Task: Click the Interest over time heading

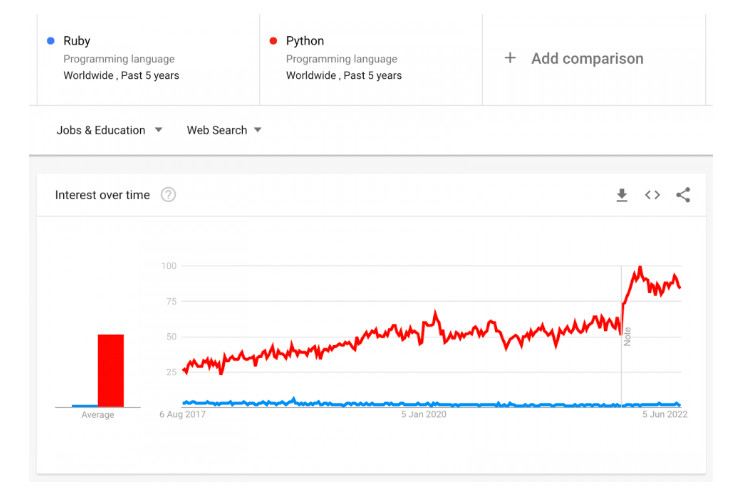Action: (102, 195)
